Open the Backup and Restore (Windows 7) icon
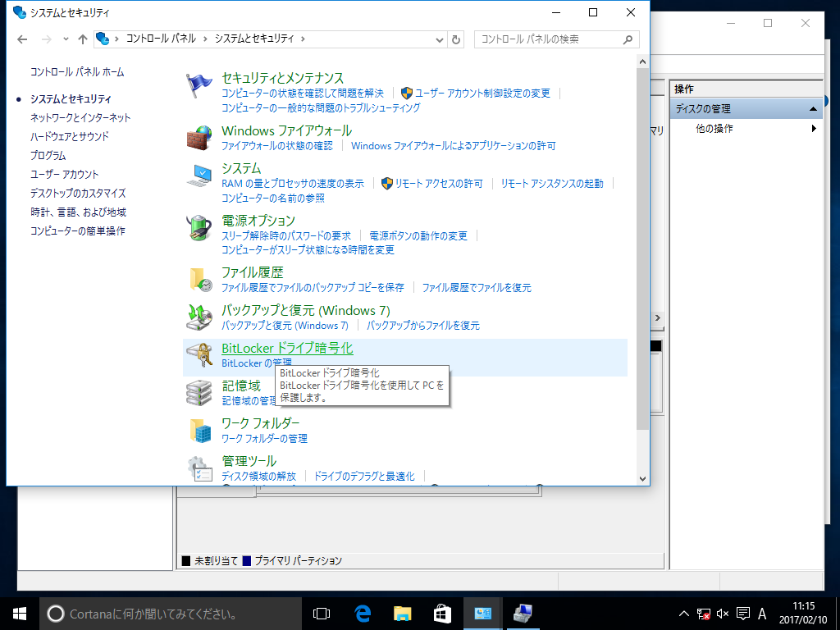Viewport: 840px width, 630px height. [199, 317]
